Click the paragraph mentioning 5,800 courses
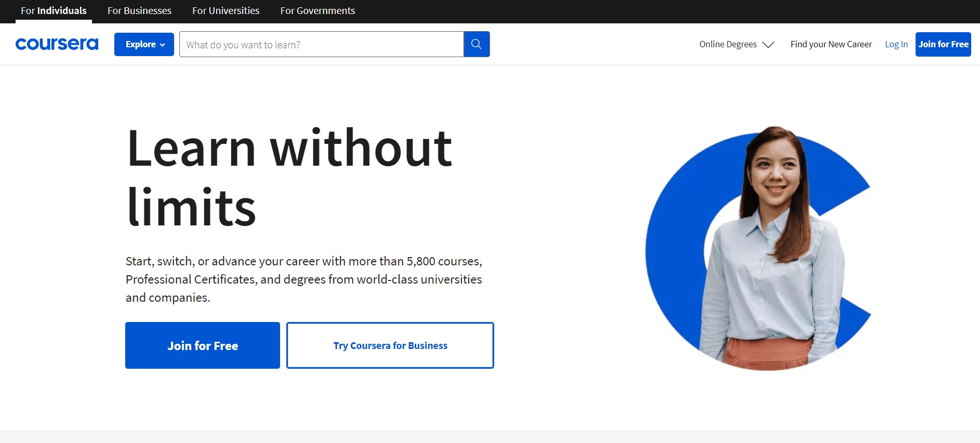The image size is (980, 443). point(304,279)
